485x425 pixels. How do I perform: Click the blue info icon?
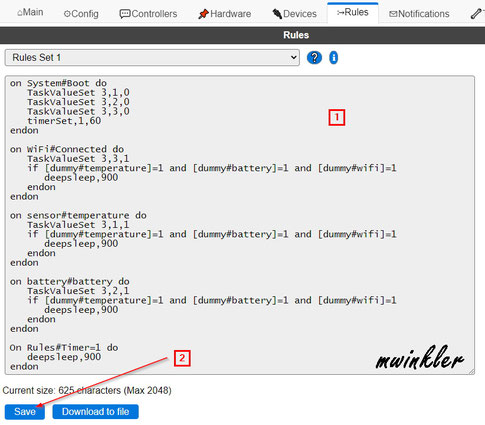(x=333, y=58)
